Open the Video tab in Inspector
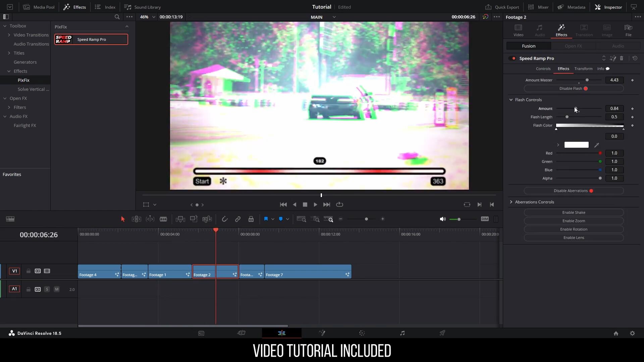The image size is (644, 362). tap(518, 30)
